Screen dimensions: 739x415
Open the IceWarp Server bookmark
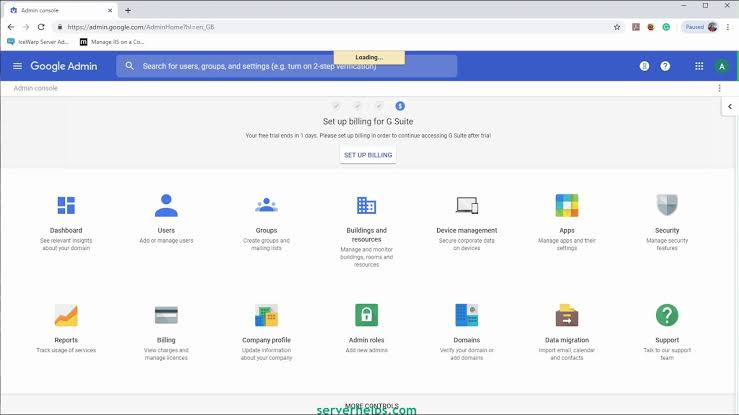coord(38,42)
